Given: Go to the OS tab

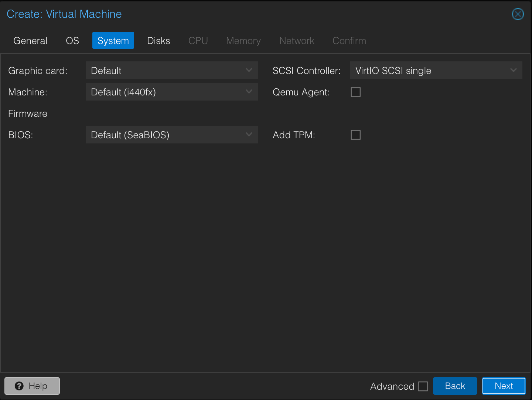Looking at the screenshot, I should pos(72,41).
